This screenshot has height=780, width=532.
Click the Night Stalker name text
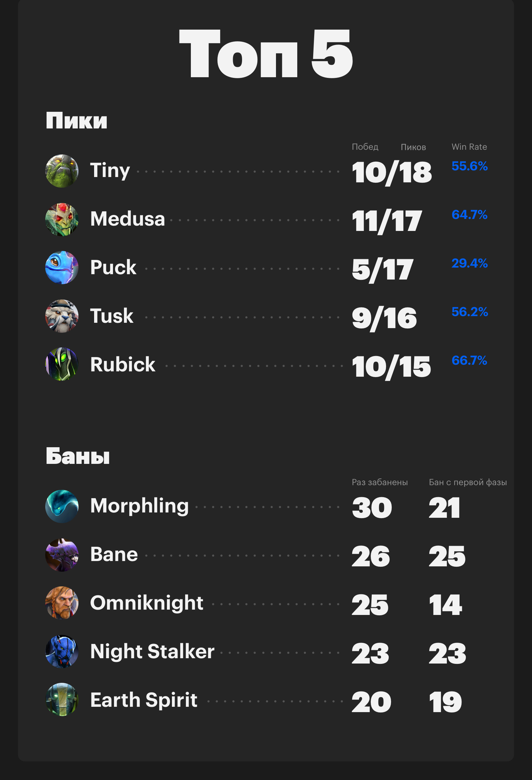tap(152, 652)
